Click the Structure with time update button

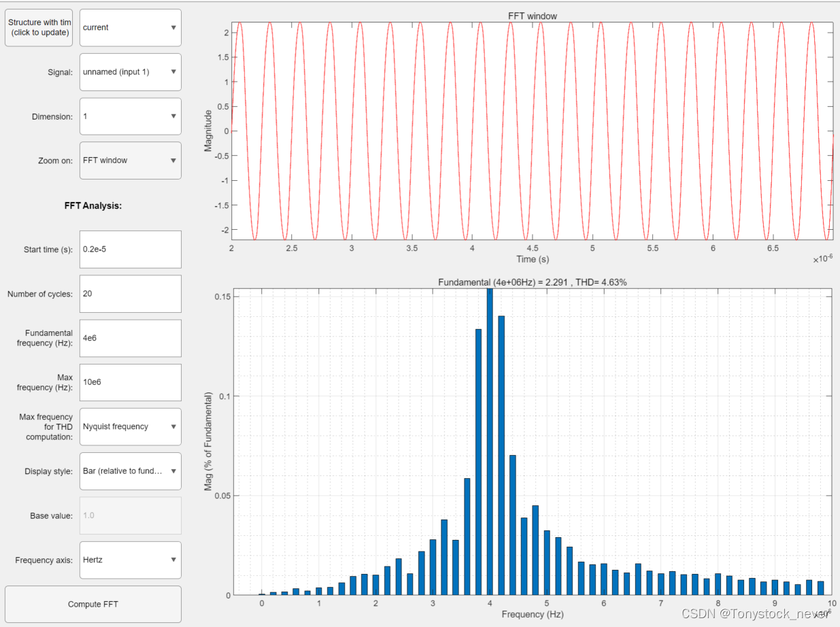pyautogui.click(x=38, y=27)
